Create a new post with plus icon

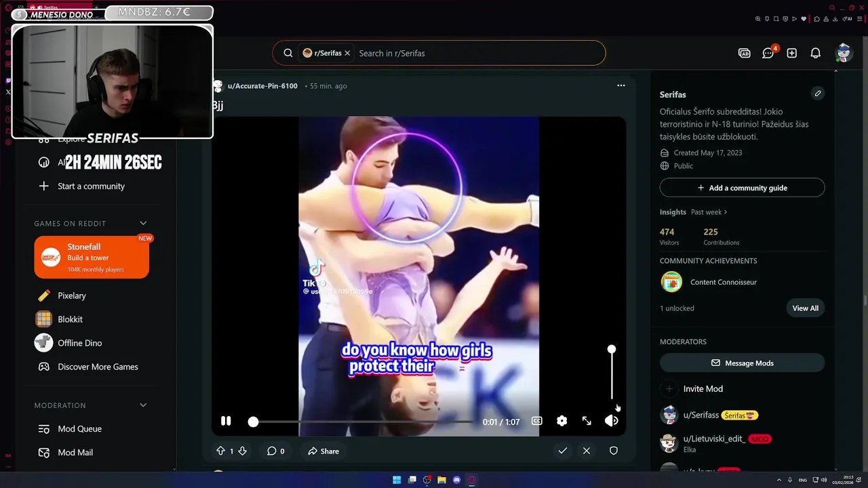pyautogui.click(x=791, y=53)
